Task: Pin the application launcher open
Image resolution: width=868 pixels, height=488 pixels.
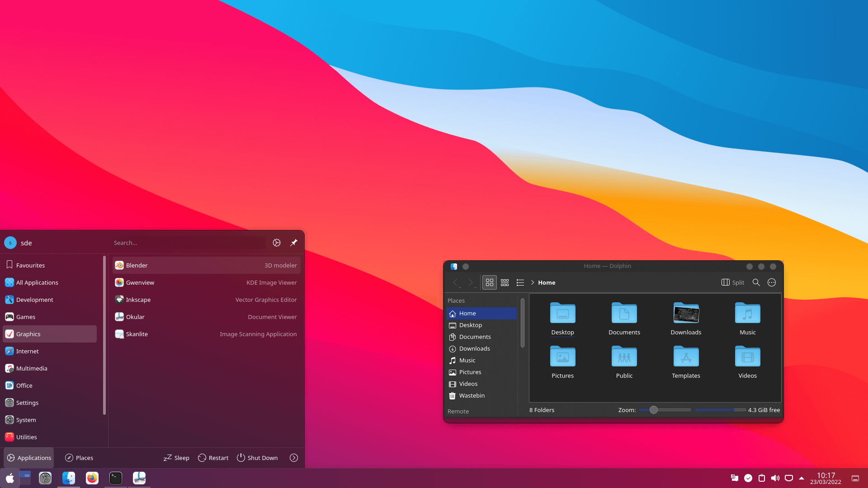Action: click(293, 243)
